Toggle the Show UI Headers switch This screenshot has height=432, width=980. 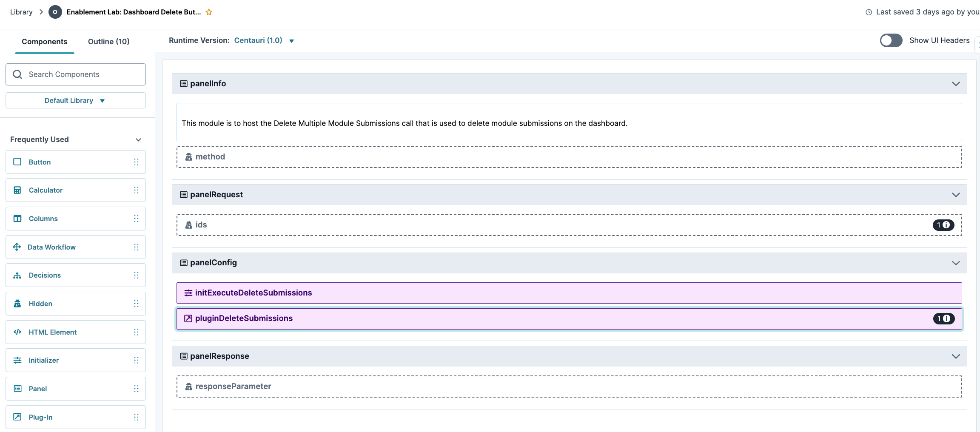pyautogui.click(x=891, y=40)
